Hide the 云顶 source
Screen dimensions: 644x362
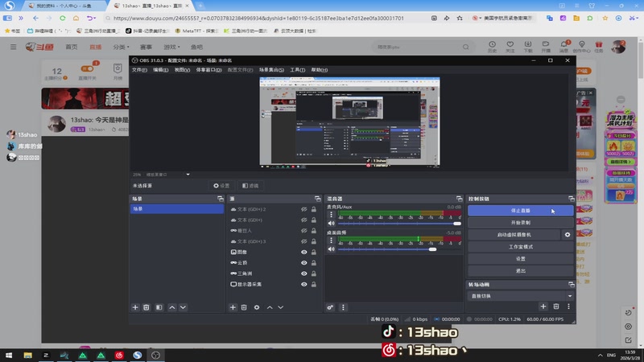click(304, 263)
